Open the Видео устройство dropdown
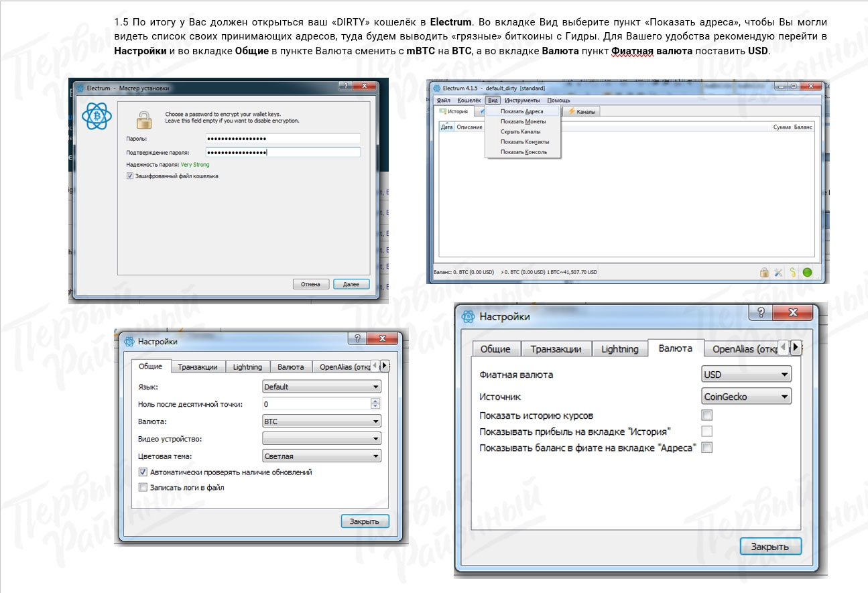868x593 pixels. click(x=322, y=439)
